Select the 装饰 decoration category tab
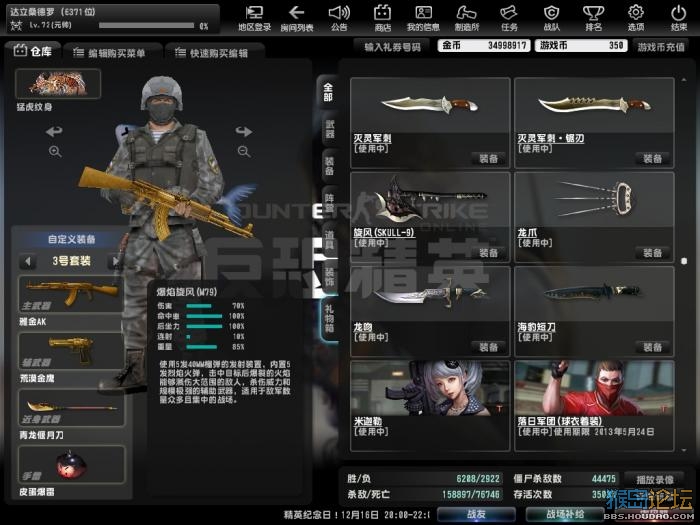 [x=329, y=277]
